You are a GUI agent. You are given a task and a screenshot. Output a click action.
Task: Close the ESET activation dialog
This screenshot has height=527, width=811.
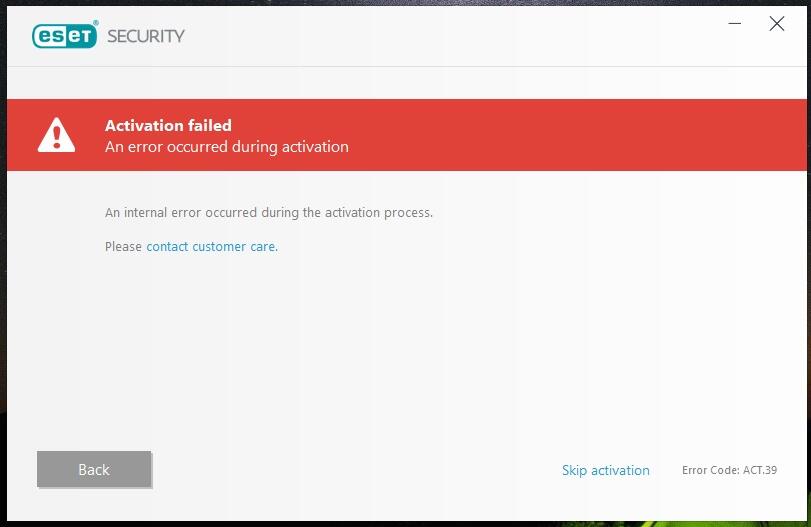coord(776,24)
